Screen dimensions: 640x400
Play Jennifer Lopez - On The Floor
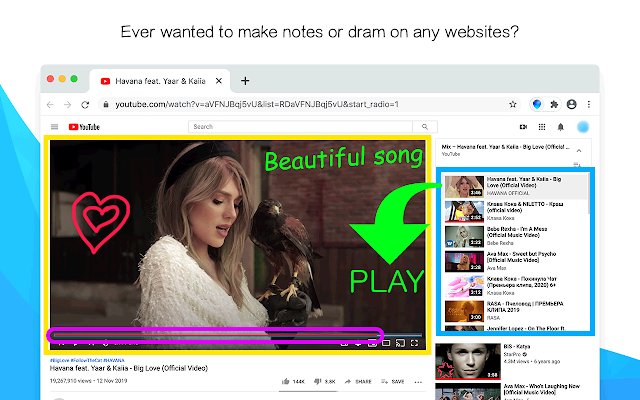pos(516,328)
